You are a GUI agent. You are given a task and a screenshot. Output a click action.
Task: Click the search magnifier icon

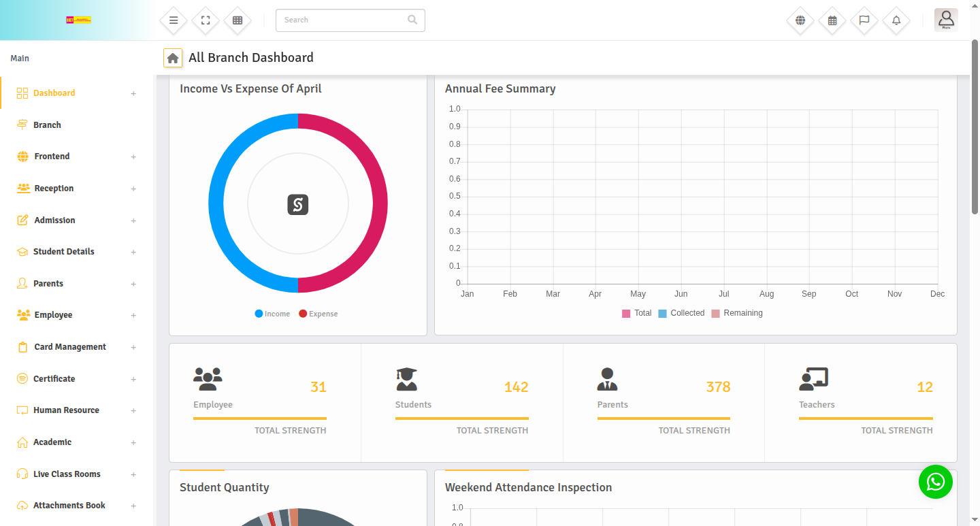pyautogui.click(x=412, y=20)
